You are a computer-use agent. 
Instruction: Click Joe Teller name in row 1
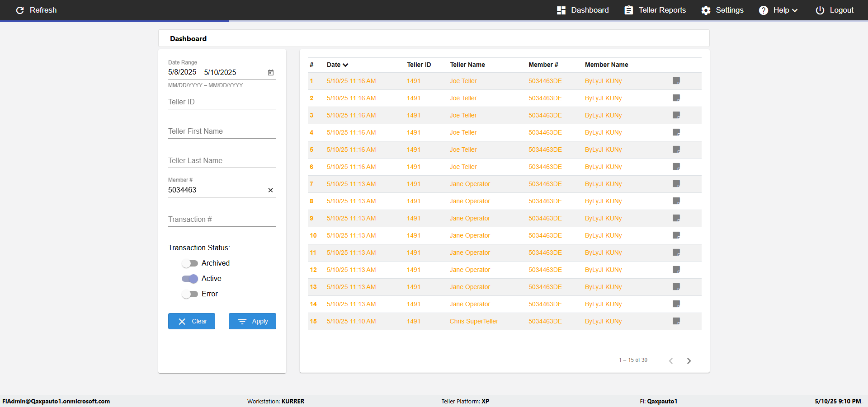(463, 81)
